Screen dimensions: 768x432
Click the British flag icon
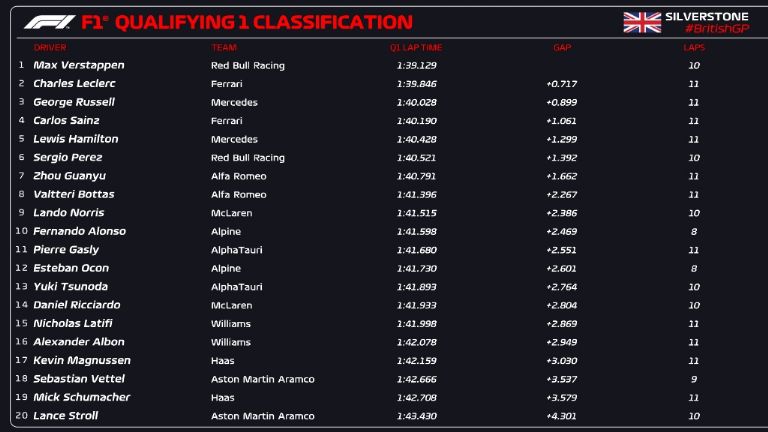click(x=641, y=22)
